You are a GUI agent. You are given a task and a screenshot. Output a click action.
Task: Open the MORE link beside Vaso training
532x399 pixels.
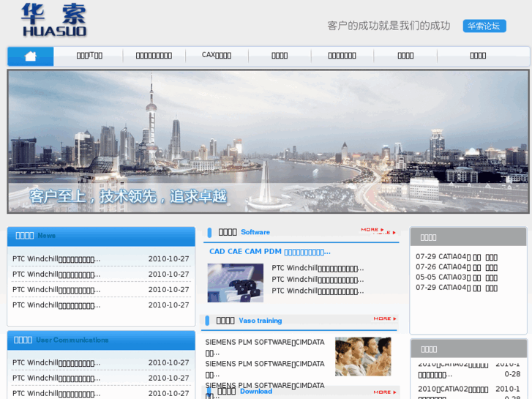tap(385, 318)
